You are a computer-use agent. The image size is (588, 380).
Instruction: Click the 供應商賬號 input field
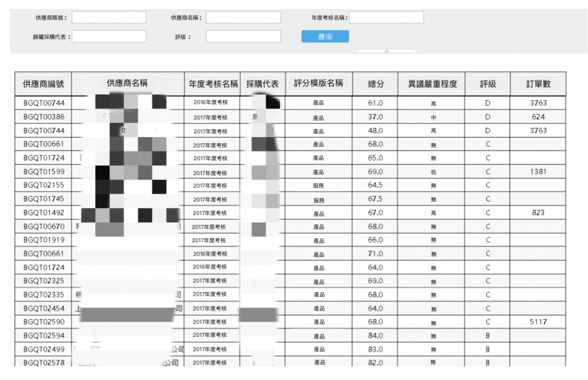[109, 17]
